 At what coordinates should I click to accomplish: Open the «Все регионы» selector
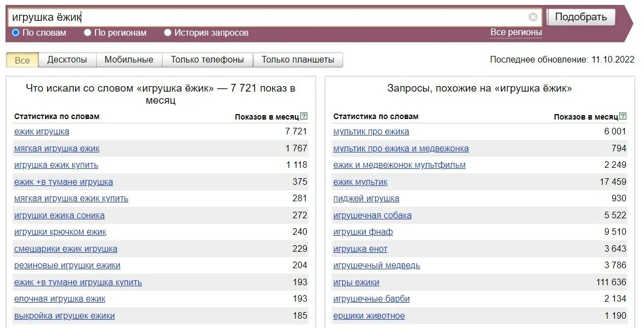pyautogui.click(x=516, y=32)
